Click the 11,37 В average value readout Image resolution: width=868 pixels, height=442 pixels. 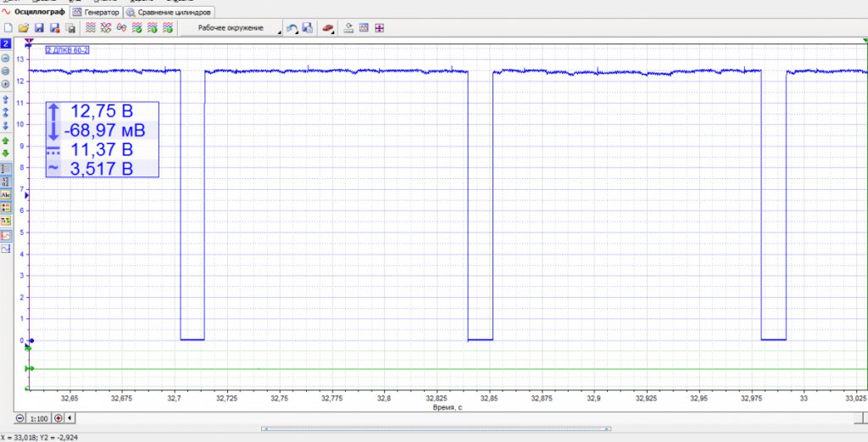coord(102,149)
